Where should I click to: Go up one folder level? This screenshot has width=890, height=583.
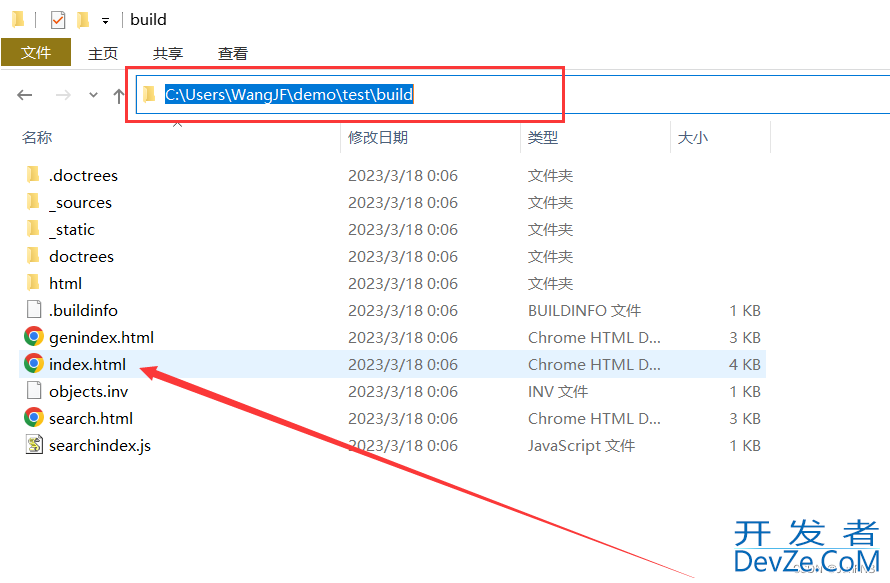pyautogui.click(x=118, y=95)
